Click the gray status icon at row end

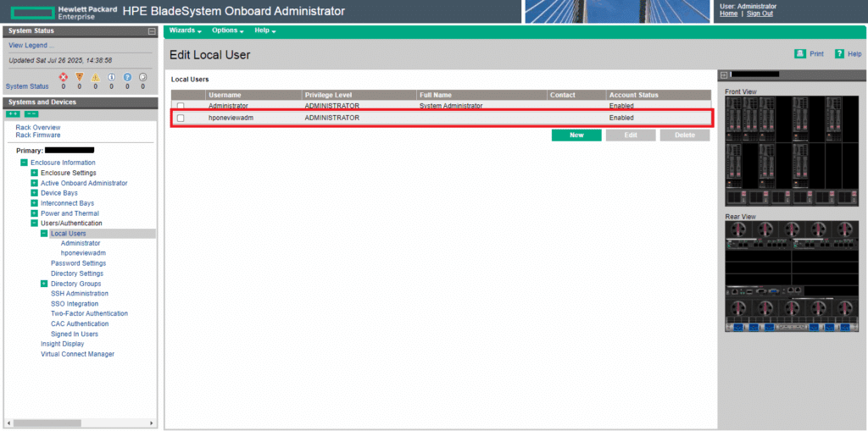point(142,77)
